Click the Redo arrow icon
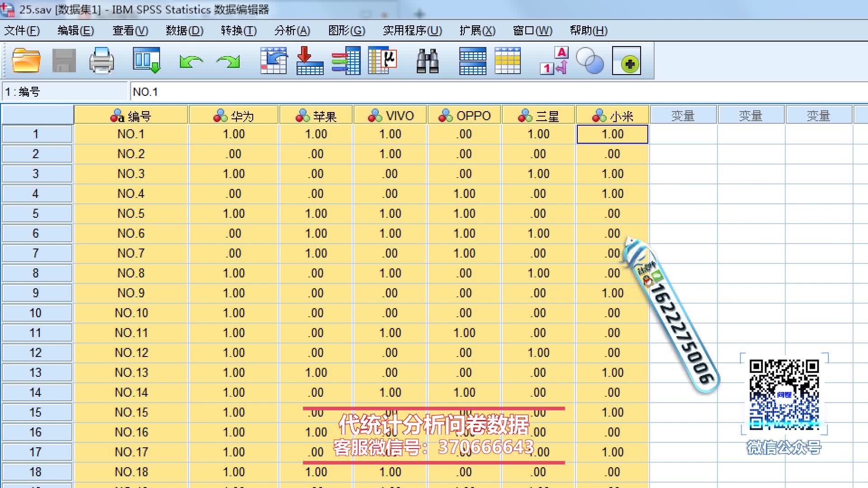 [x=228, y=61]
